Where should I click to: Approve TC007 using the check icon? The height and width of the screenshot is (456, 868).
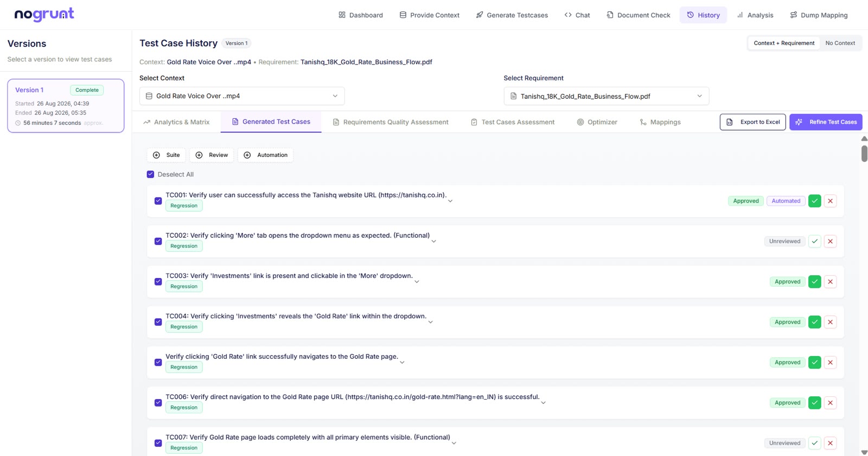(x=814, y=443)
